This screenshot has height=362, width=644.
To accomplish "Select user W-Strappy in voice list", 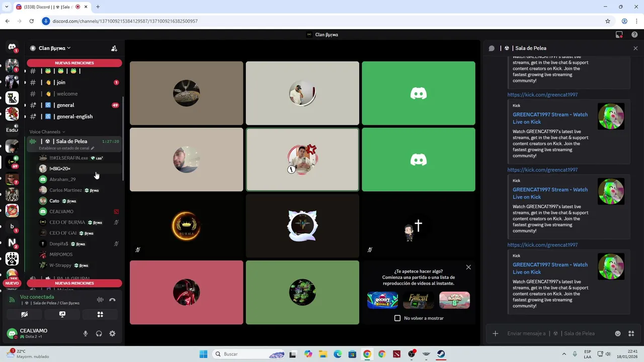I will click(x=60, y=265).
